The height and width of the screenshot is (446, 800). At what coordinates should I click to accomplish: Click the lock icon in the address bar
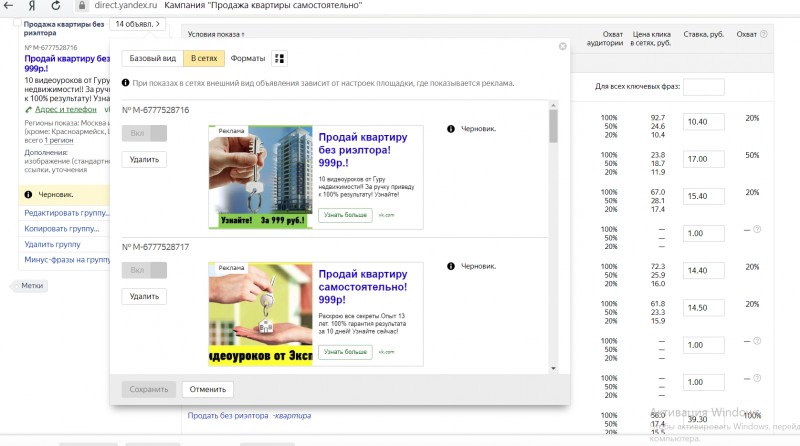[x=82, y=6]
